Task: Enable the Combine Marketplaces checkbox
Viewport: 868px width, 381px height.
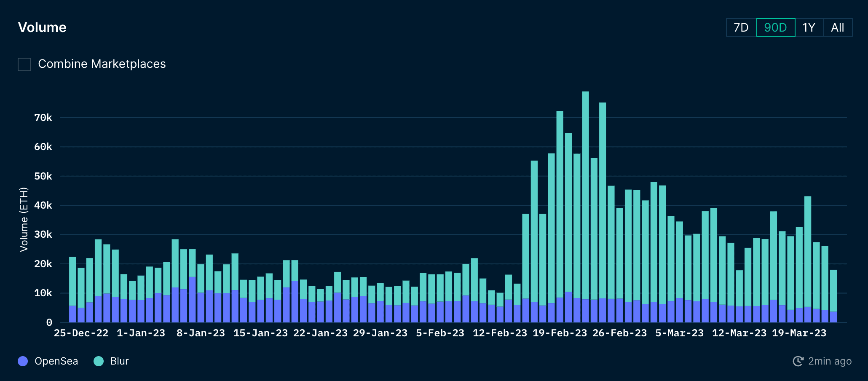Action: [x=24, y=64]
